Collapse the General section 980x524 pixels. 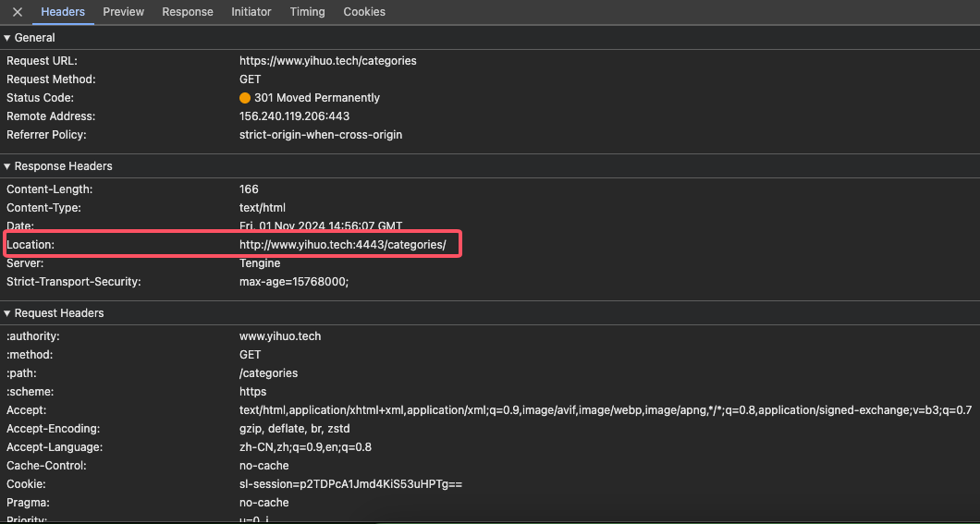8,38
